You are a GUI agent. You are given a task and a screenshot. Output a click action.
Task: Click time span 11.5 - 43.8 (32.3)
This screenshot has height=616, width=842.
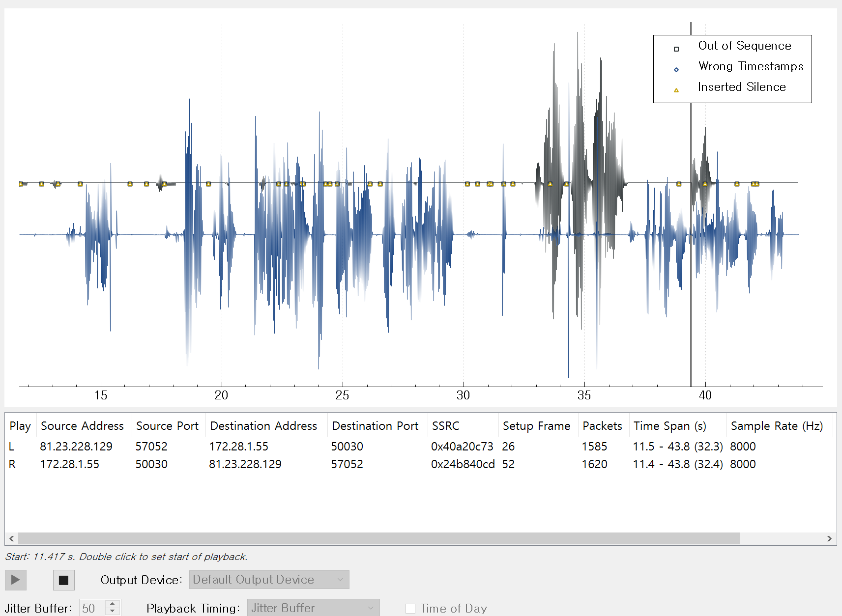(x=678, y=447)
